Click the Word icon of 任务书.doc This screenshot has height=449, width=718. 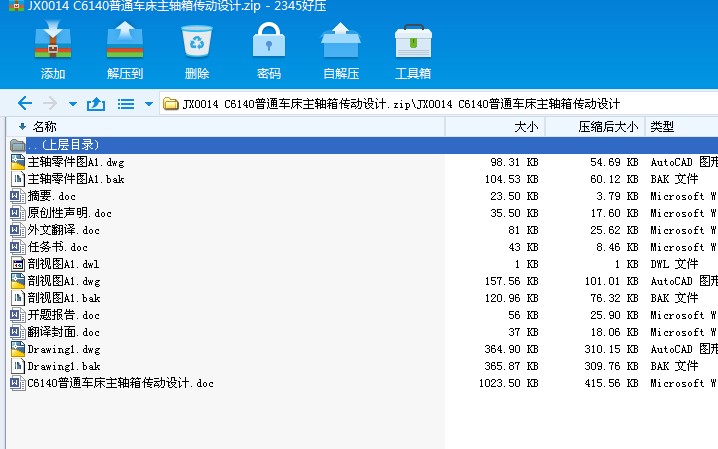click(x=17, y=247)
